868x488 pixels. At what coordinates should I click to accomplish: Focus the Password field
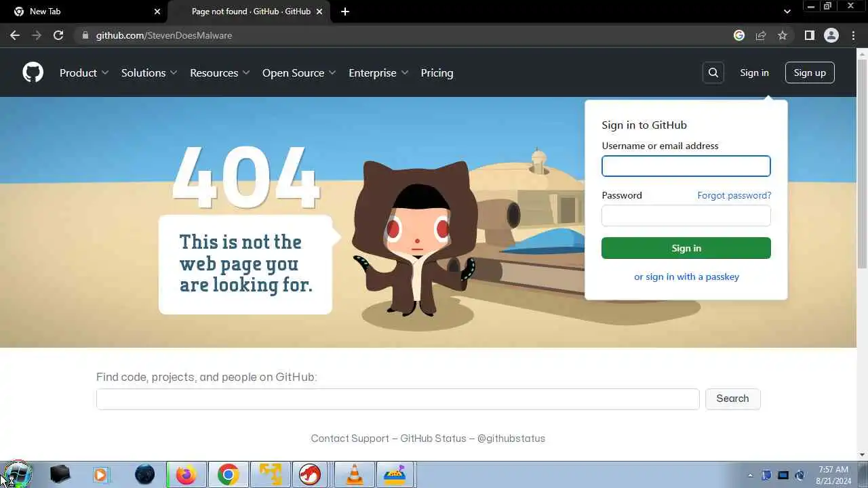(x=686, y=216)
